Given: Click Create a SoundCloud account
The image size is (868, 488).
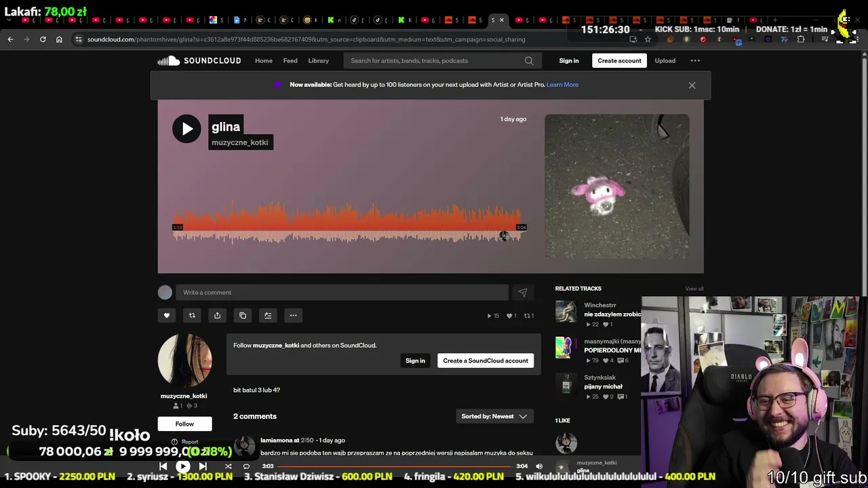Looking at the screenshot, I should (486, 361).
